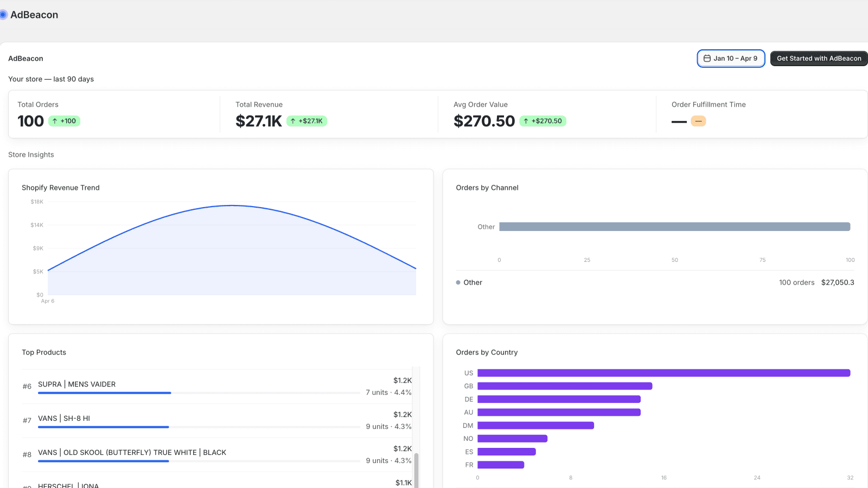Click the GB country bar
Viewport: 868px width, 488px height.
[x=565, y=386]
